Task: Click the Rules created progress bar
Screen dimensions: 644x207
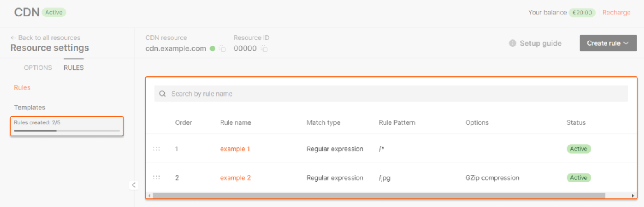Action: pos(67,131)
